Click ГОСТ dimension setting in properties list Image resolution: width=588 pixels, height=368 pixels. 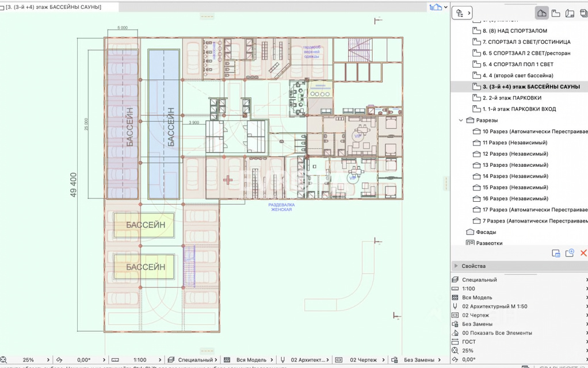469,342
